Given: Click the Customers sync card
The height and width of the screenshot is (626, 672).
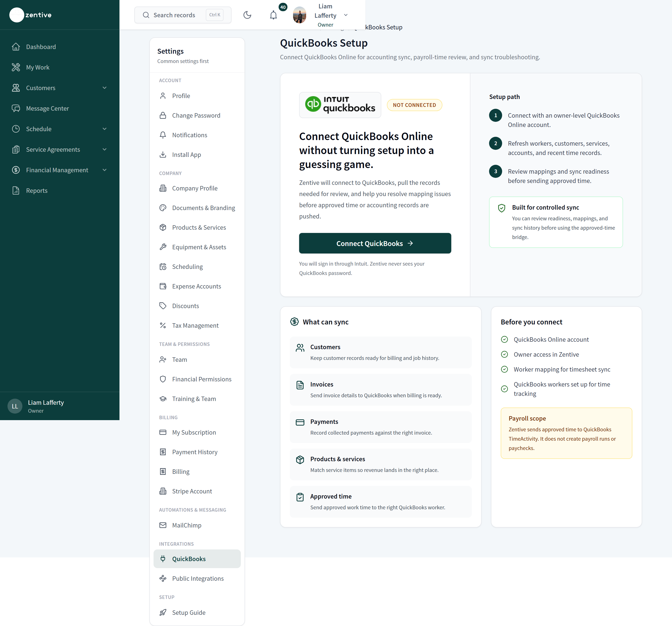Looking at the screenshot, I should 381,352.
